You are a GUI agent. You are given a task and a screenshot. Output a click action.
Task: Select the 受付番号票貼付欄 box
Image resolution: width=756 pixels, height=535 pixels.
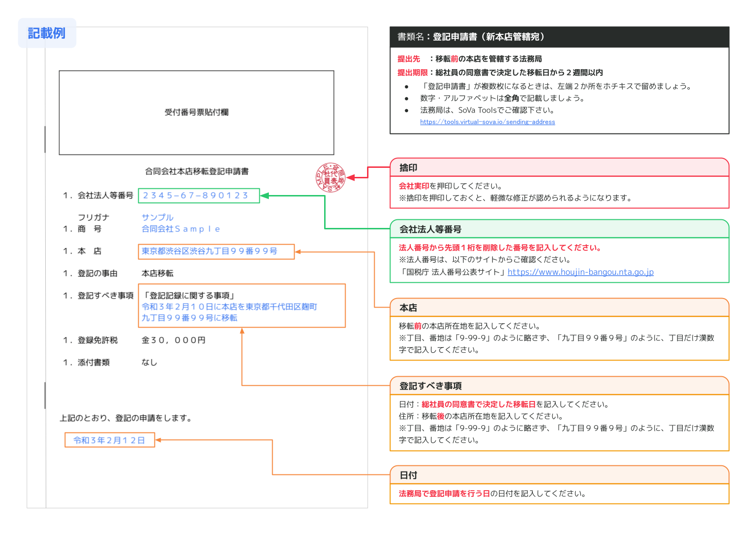196,113
